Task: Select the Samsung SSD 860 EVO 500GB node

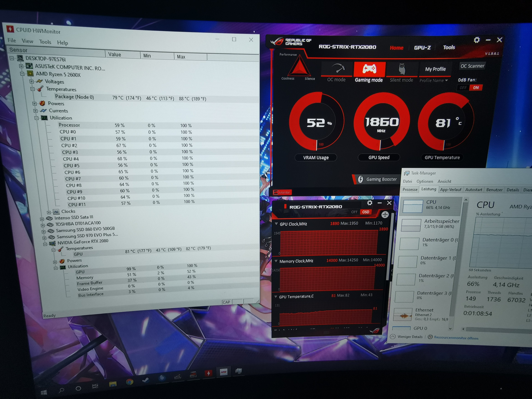Action: (85, 229)
